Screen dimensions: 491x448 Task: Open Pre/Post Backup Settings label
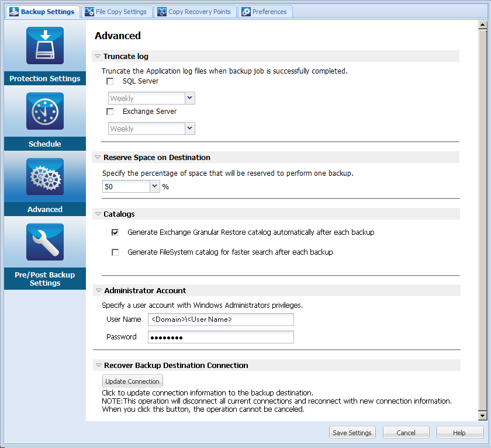point(45,279)
